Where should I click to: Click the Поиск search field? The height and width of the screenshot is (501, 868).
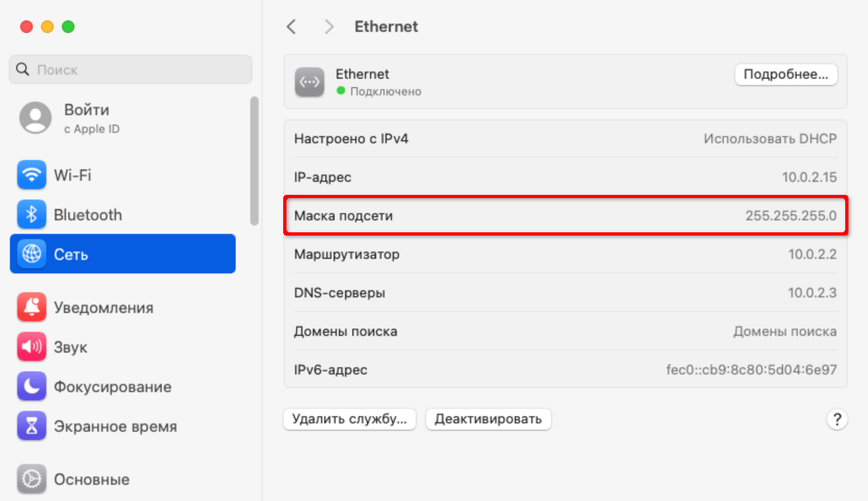(x=131, y=69)
